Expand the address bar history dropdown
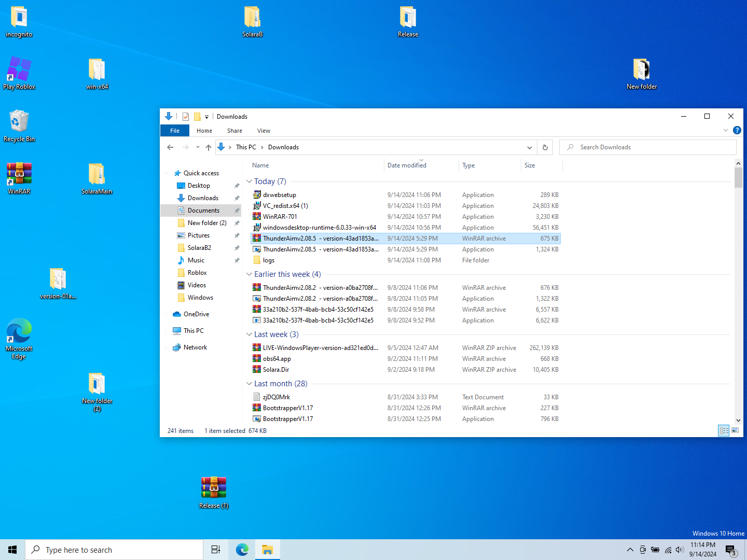Screen dimensions: 747x560 [529, 147]
